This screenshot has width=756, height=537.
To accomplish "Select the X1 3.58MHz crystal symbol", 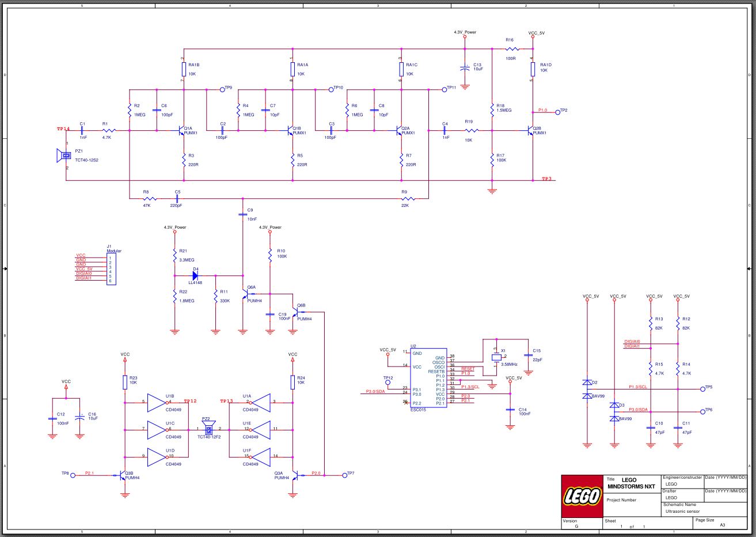I will (496, 357).
